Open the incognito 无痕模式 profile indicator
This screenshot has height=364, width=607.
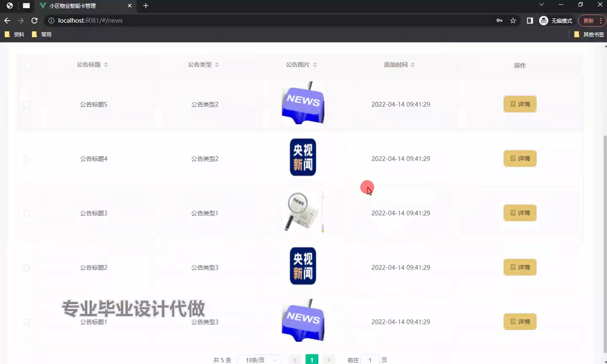[x=556, y=20]
